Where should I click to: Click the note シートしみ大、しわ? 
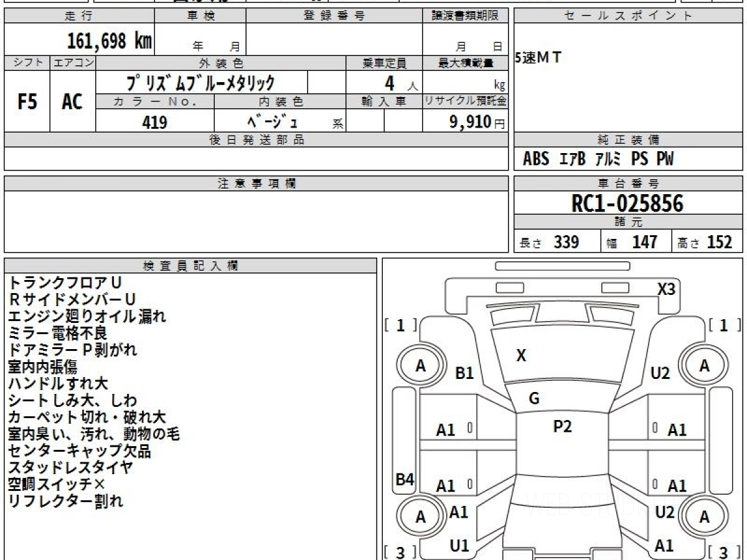tap(73, 401)
